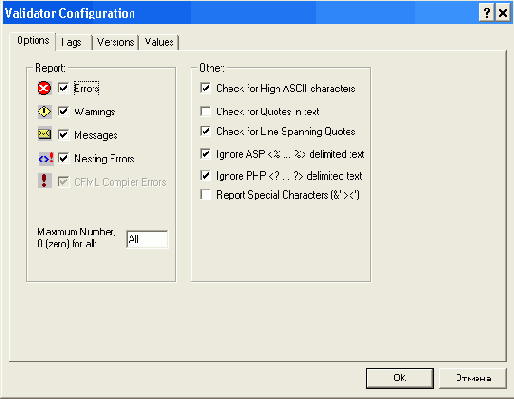Toggle the Messages checkbox
514x399 pixels.
(63, 135)
